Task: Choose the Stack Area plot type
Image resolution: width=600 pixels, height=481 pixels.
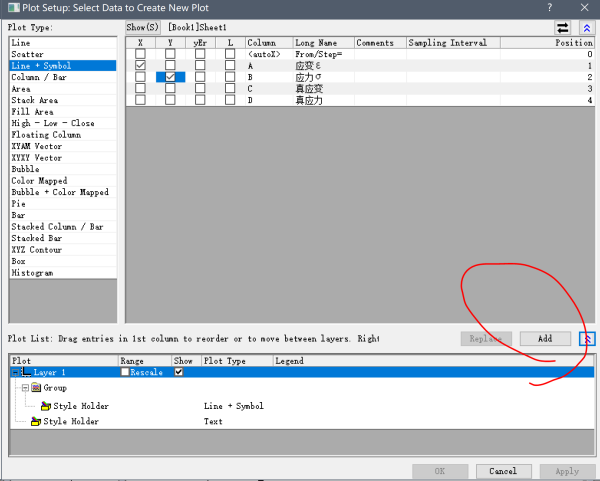Action: [63, 100]
